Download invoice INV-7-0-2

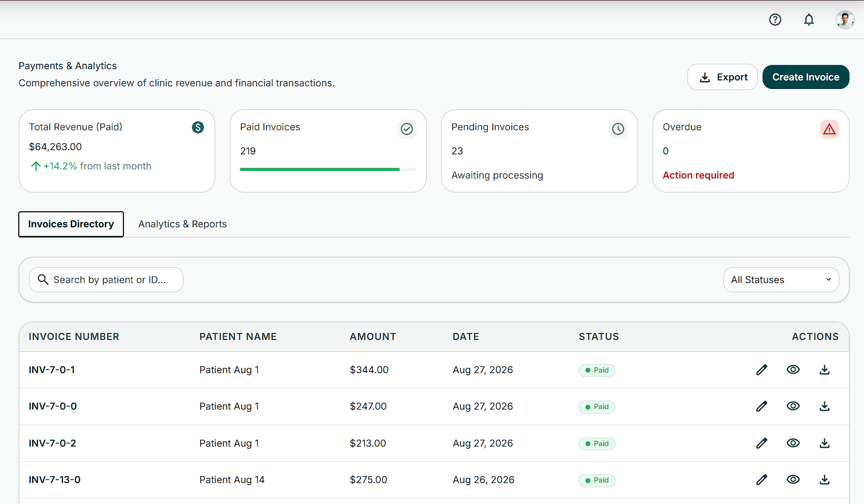click(825, 443)
